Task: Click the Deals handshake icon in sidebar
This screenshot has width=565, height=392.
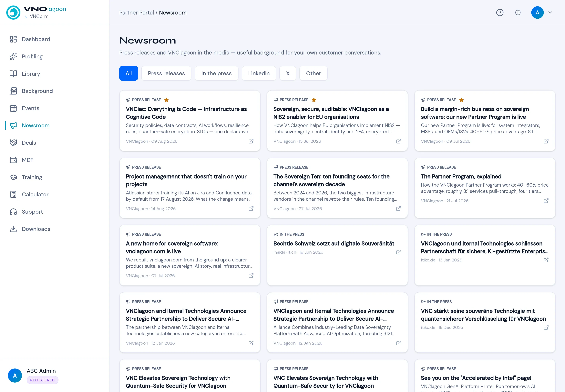Action: point(13,143)
